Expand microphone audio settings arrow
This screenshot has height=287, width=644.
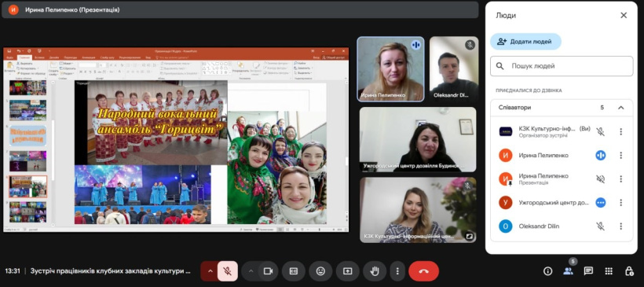click(x=210, y=271)
